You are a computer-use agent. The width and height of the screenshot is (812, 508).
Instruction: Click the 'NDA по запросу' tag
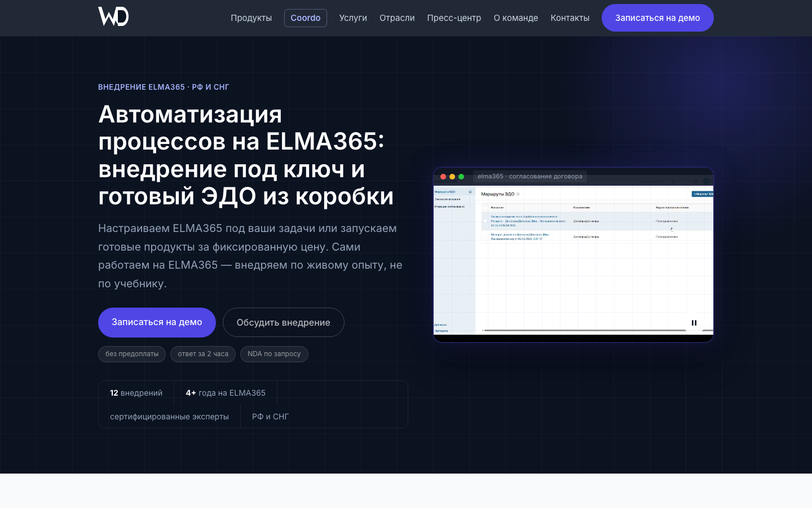coord(274,354)
